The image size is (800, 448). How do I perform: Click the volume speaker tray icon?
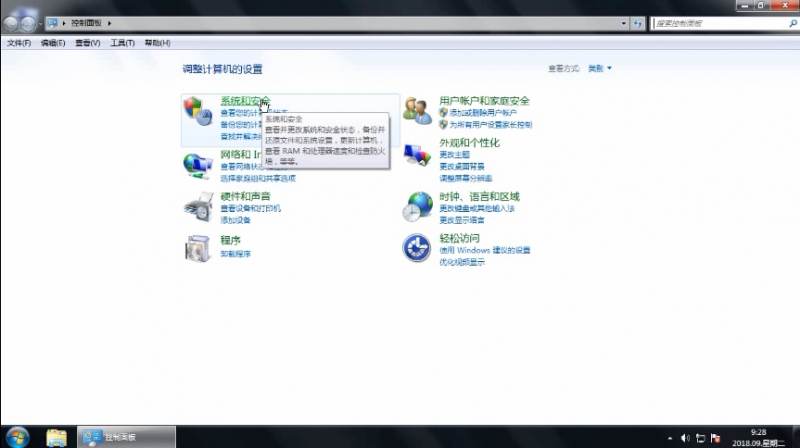pyautogui.click(x=685, y=438)
